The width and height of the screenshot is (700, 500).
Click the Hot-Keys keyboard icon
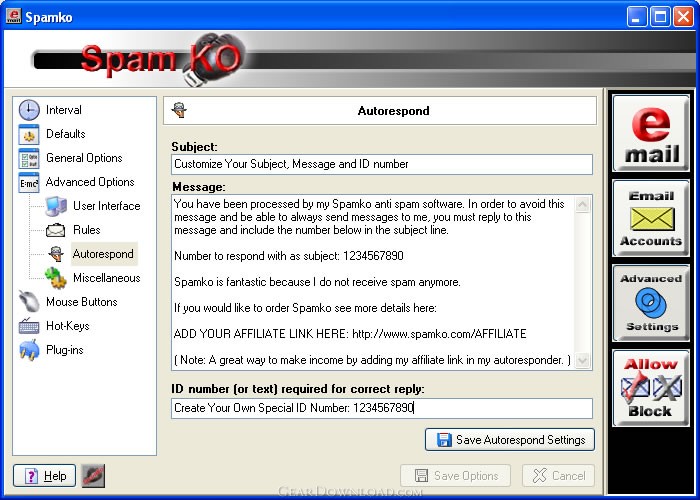(x=29, y=326)
